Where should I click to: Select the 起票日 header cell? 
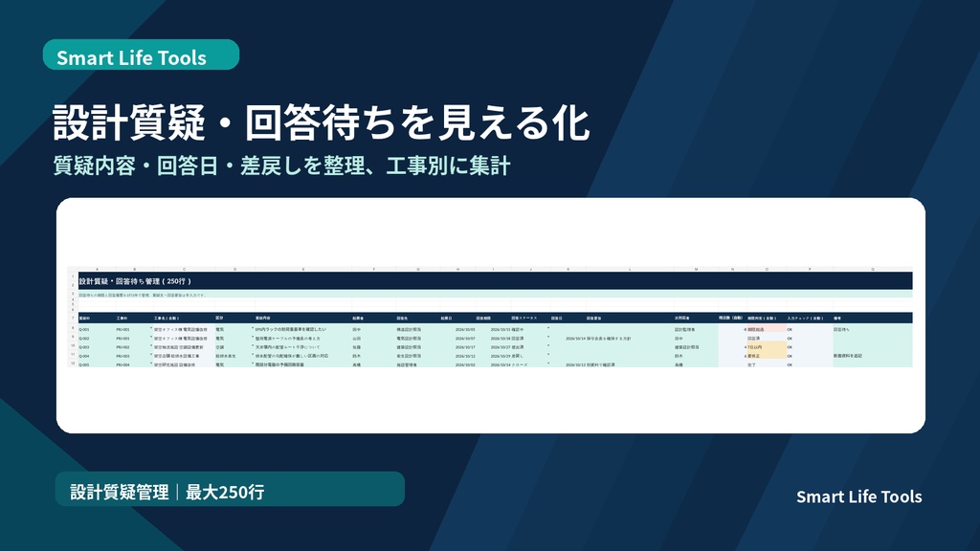(457, 318)
